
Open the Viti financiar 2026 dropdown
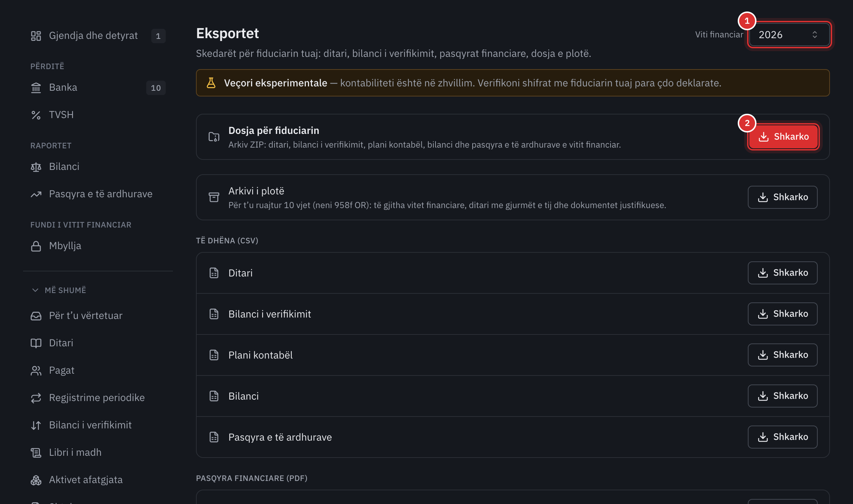coord(789,35)
